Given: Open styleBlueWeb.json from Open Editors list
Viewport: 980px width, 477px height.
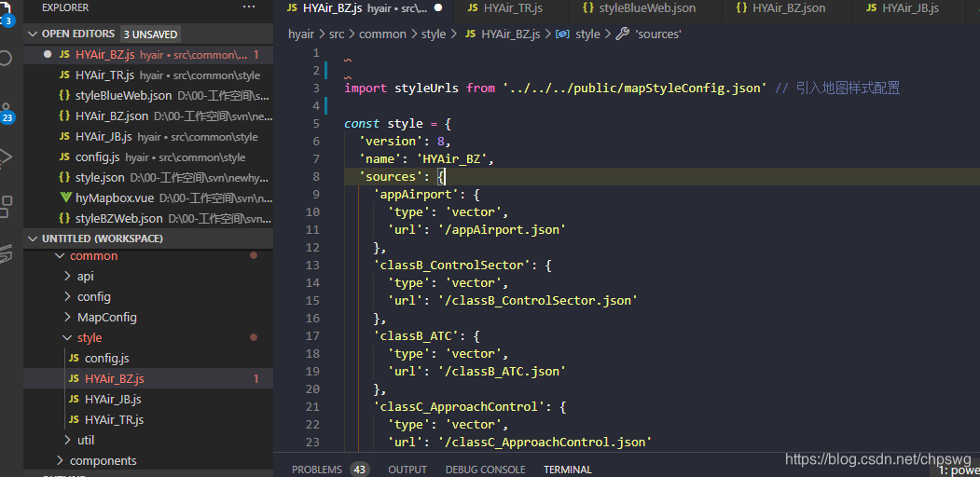Looking at the screenshot, I should point(148,96).
